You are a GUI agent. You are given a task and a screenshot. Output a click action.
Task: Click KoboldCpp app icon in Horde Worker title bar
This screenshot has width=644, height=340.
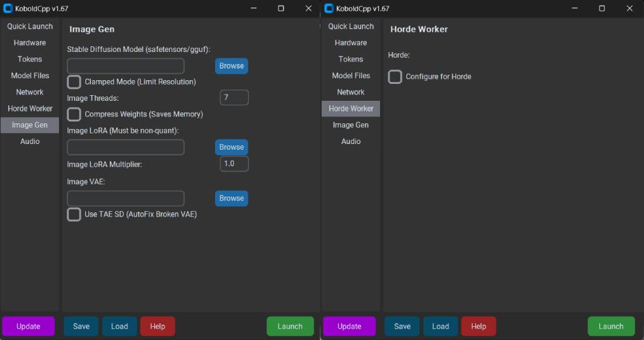(329, 9)
